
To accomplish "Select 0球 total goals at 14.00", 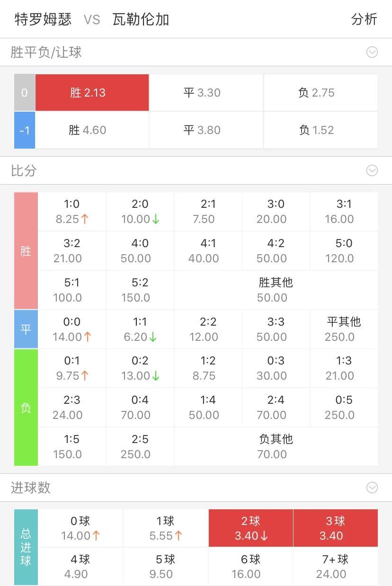I will [x=80, y=528].
